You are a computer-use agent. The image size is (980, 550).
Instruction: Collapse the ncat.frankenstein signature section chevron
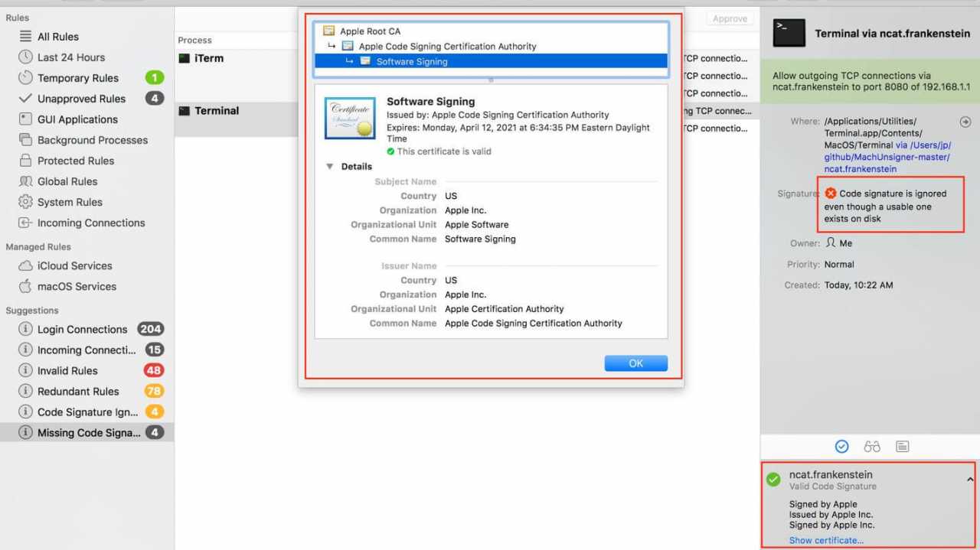click(x=970, y=480)
